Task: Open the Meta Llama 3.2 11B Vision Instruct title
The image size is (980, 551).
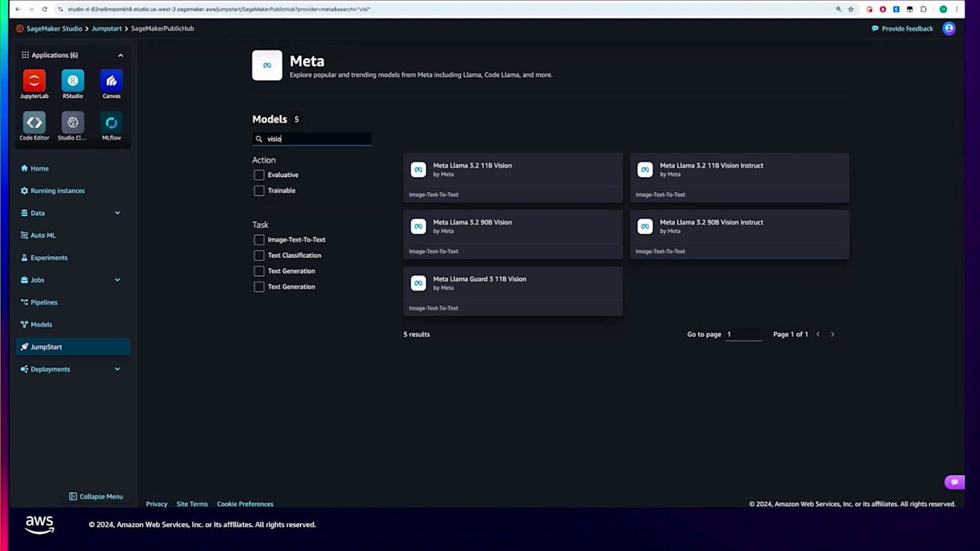Action: (711, 166)
